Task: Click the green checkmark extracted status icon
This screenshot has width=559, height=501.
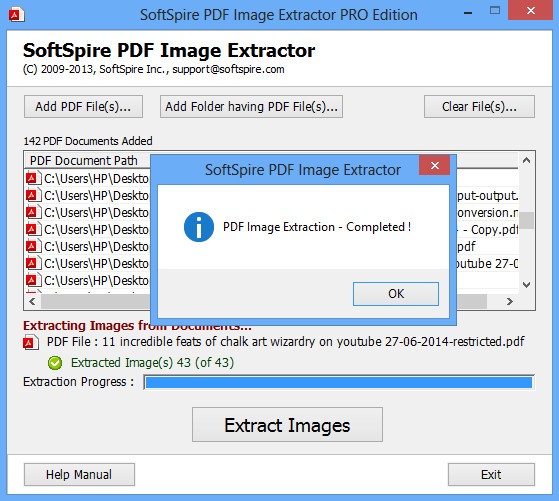Action: (55, 363)
